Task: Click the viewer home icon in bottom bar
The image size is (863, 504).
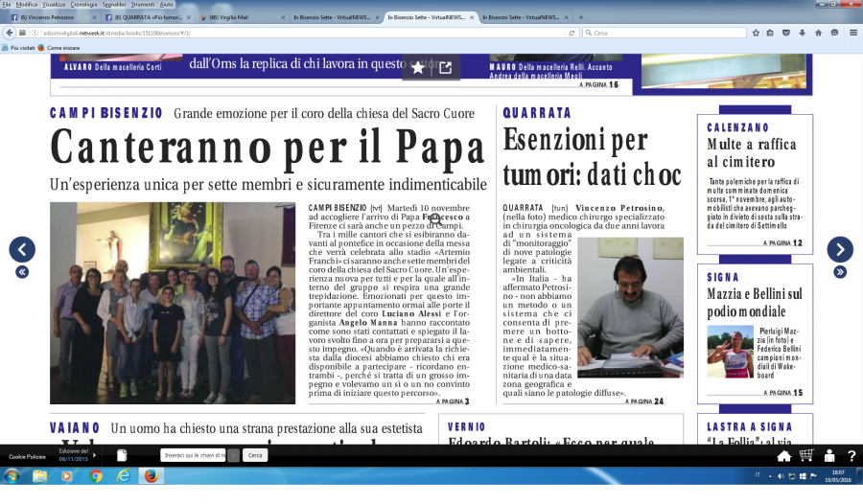Action: click(x=783, y=455)
